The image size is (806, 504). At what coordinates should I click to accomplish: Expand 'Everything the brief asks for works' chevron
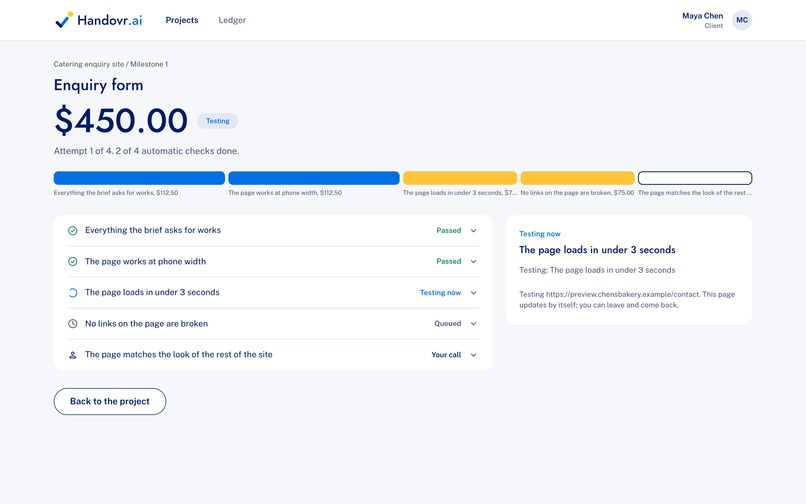473,230
